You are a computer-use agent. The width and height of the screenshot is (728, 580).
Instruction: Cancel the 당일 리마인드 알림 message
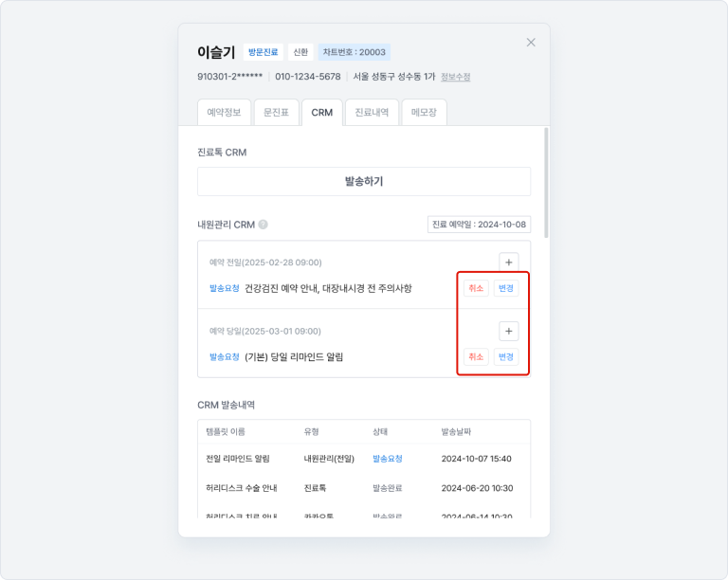click(476, 356)
